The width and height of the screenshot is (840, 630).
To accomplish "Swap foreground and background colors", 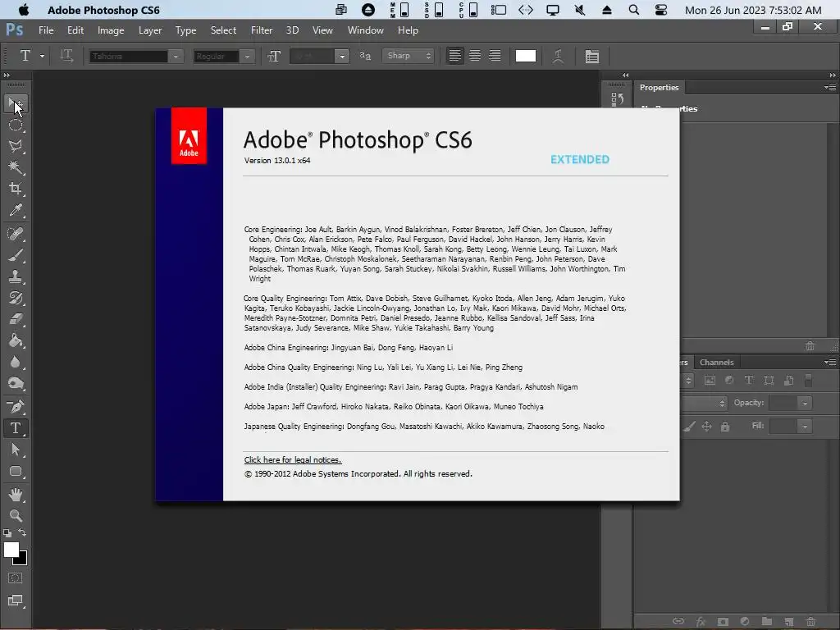I will tap(22, 532).
